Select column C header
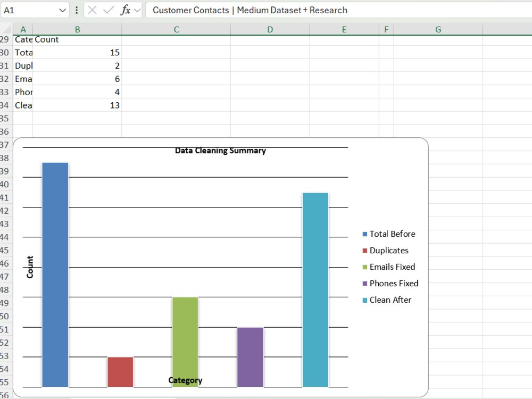532x399 pixels. (x=176, y=29)
